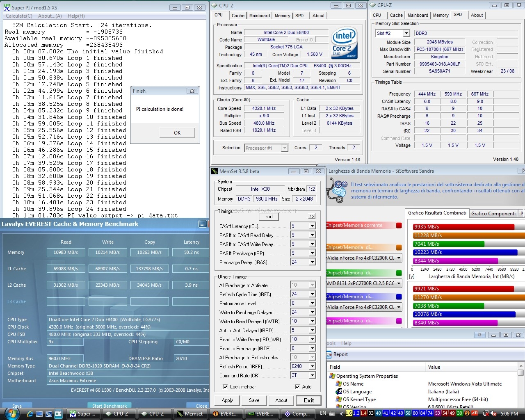Viewport: 525px width, 420px height.
Task: Switch to About tab in first CPU-Z
Action: [319, 16]
